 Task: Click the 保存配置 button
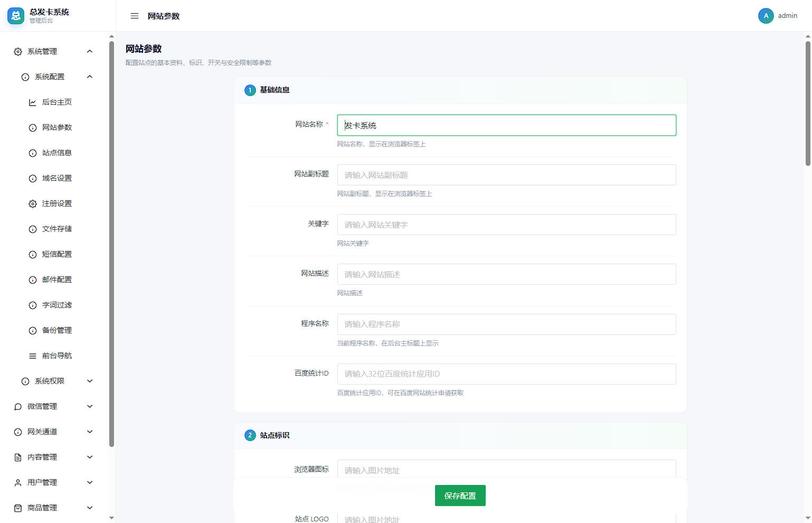pyautogui.click(x=460, y=496)
